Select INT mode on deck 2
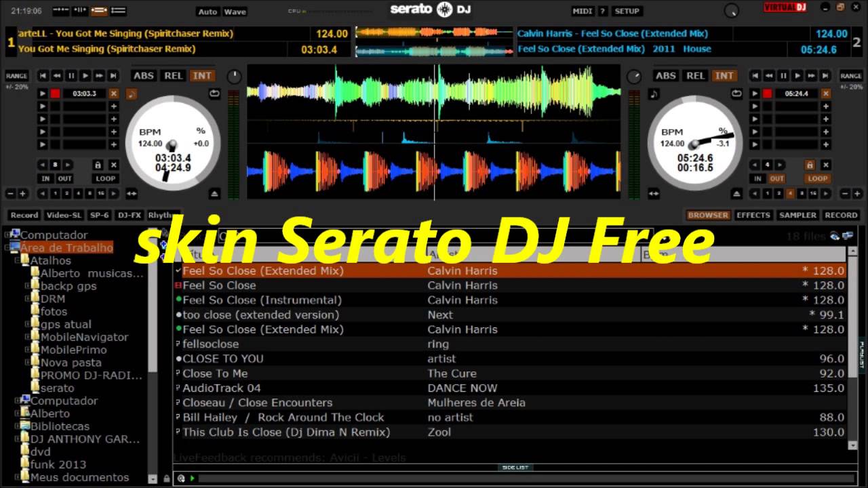The image size is (868, 488). click(x=724, y=76)
